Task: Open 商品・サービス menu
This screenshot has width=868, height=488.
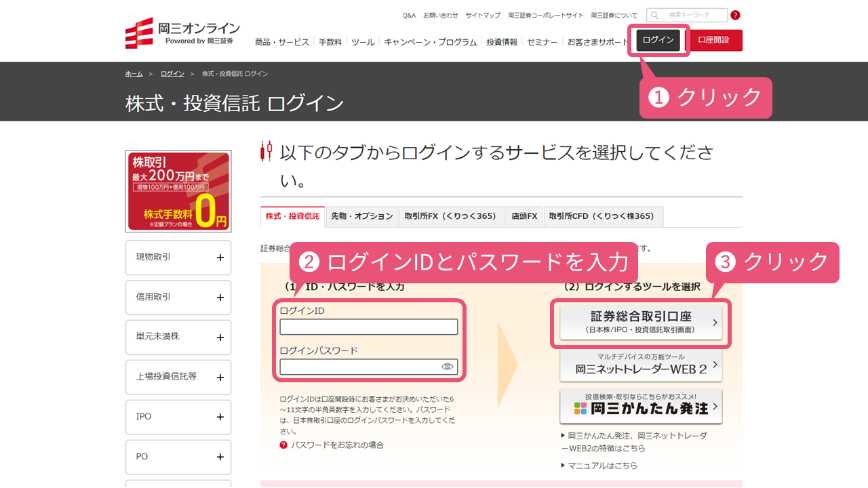Action: [x=282, y=42]
